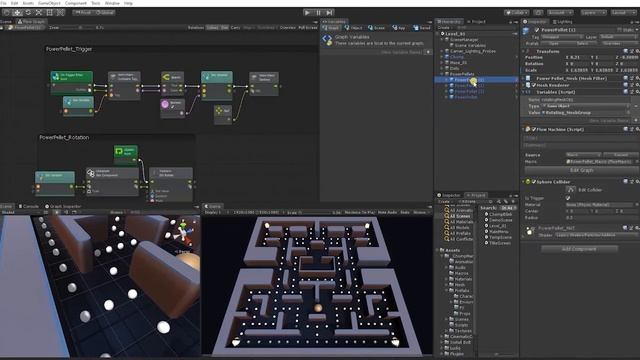Open the Window menu
This screenshot has height=360, width=640.
coord(112,3)
